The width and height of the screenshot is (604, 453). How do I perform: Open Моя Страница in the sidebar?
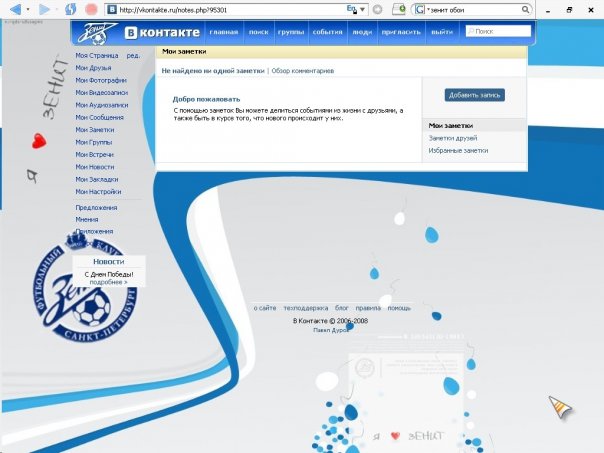point(97,55)
